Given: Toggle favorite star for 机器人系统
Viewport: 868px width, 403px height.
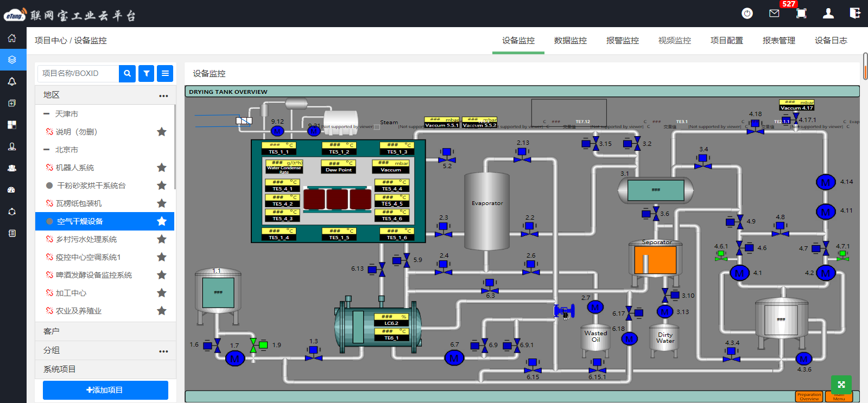Looking at the screenshot, I should click(162, 168).
